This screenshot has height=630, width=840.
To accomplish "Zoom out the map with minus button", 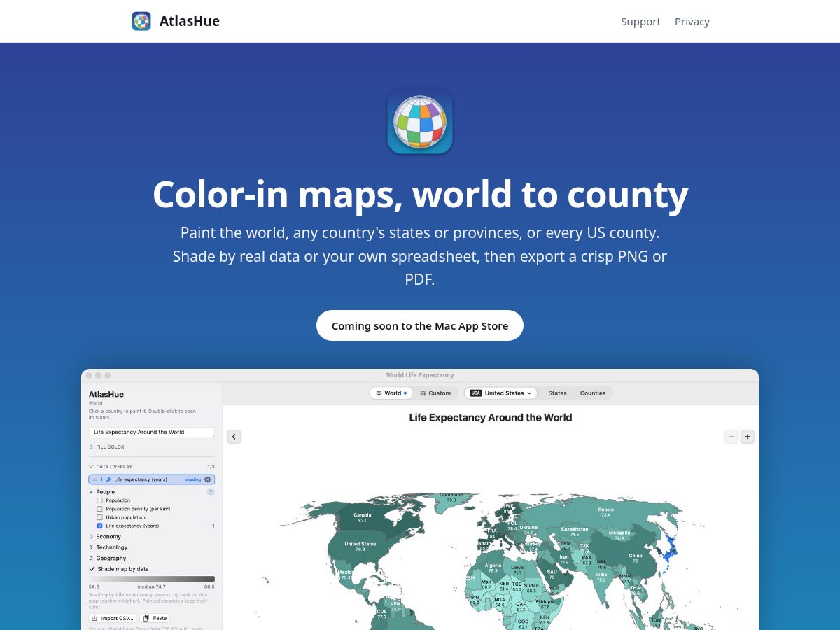I will (x=731, y=437).
